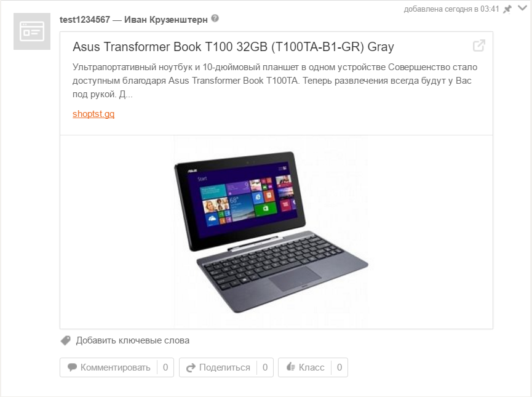
Task: Click the share arrow icon
Action: click(x=191, y=367)
